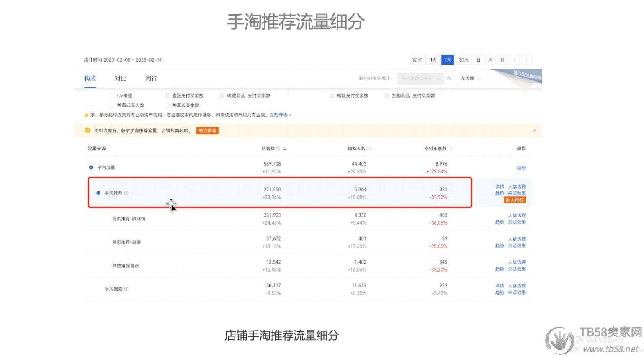The height and width of the screenshot is (357, 644).
Task: Enable the 粉丝支付买家数 checkbox
Action: pos(332,96)
